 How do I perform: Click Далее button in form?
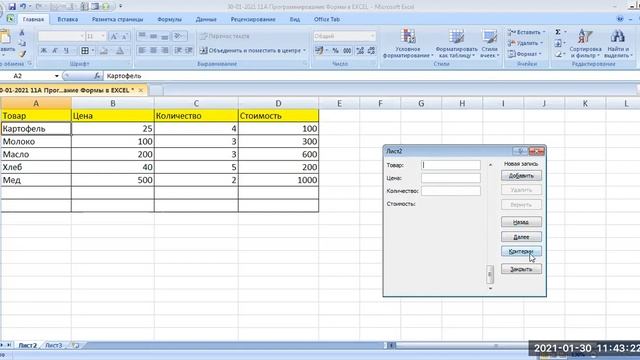click(x=521, y=237)
